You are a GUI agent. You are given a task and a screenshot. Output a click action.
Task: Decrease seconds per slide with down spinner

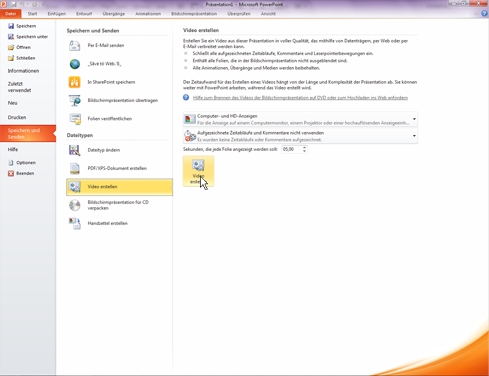click(x=304, y=151)
